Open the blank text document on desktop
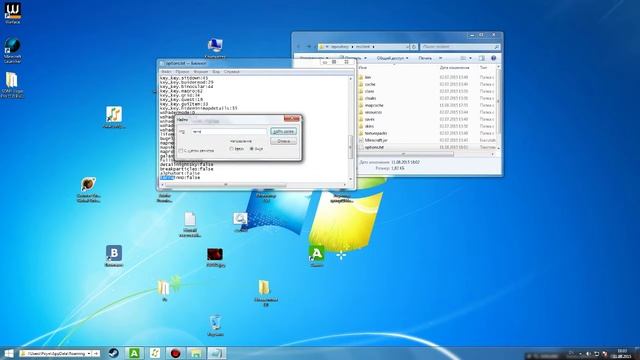 click(x=190, y=224)
